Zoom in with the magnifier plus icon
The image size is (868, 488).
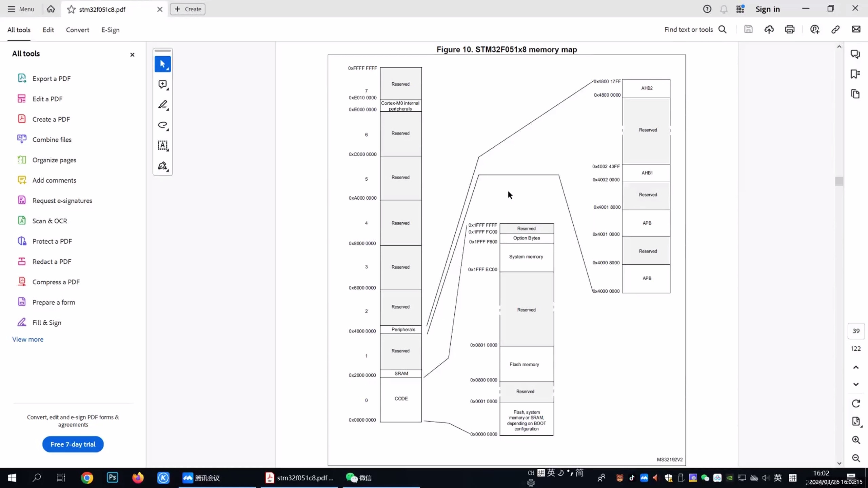pyautogui.click(x=856, y=440)
